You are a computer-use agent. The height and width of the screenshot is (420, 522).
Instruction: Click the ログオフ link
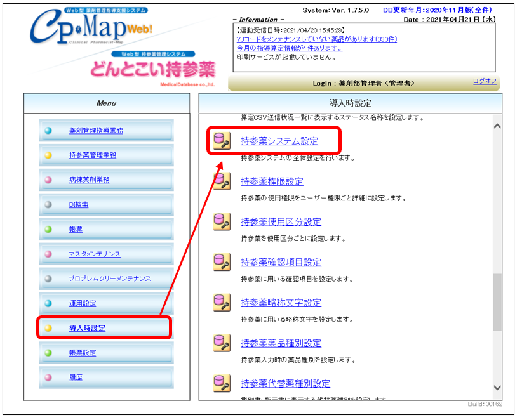(485, 81)
